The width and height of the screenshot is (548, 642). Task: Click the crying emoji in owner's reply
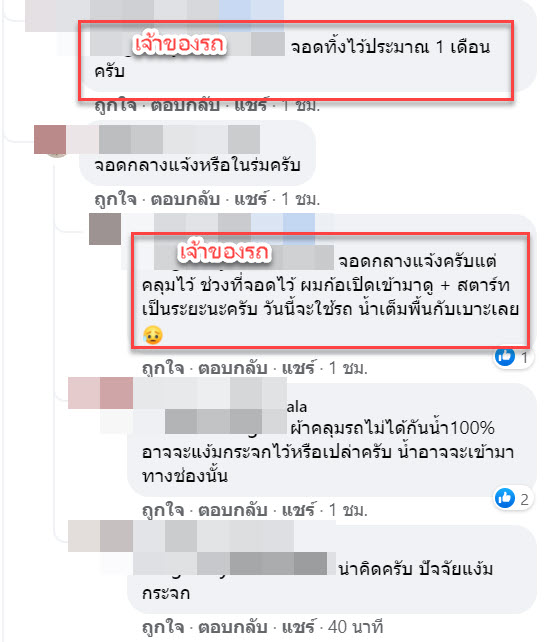[153, 335]
